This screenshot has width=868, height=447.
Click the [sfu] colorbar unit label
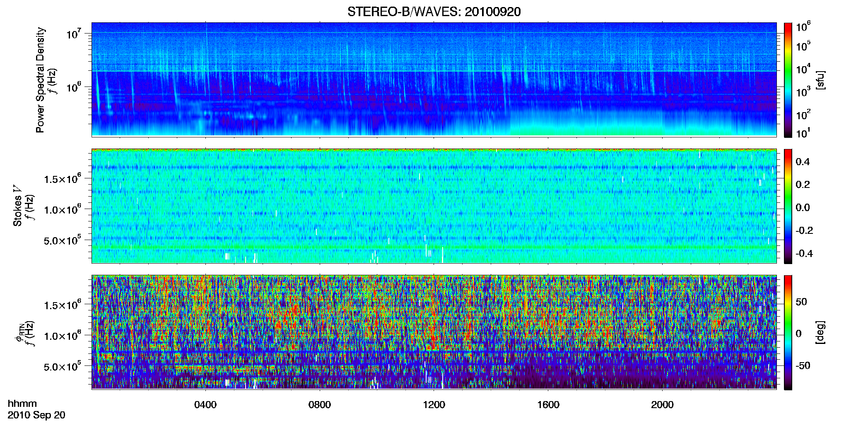tap(820, 80)
